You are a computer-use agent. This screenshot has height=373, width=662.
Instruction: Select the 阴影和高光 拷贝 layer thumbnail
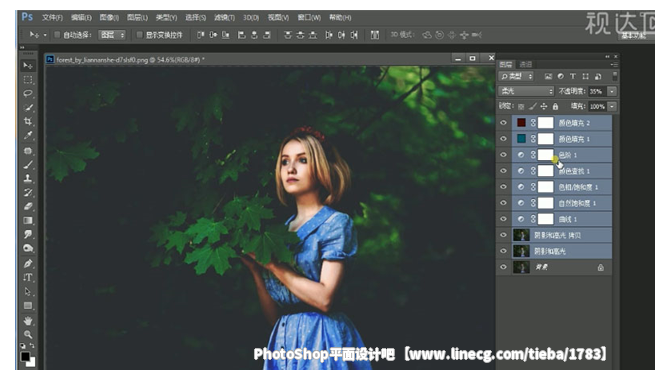click(521, 235)
